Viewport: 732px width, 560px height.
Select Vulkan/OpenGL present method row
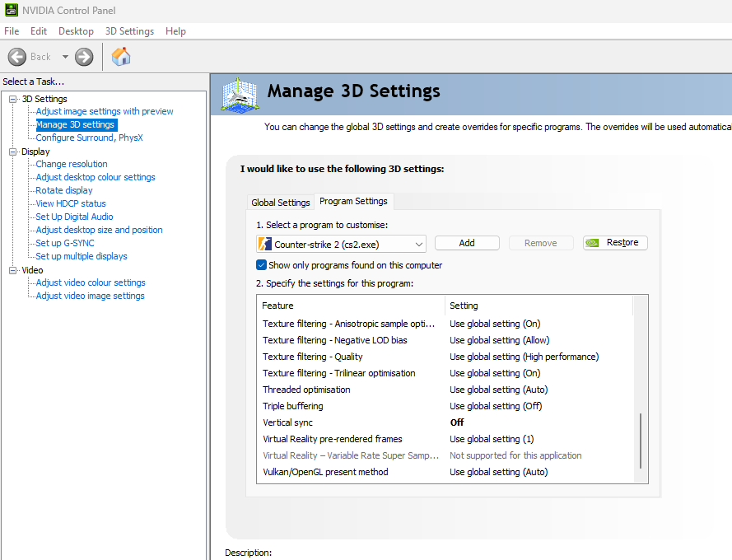(445, 472)
